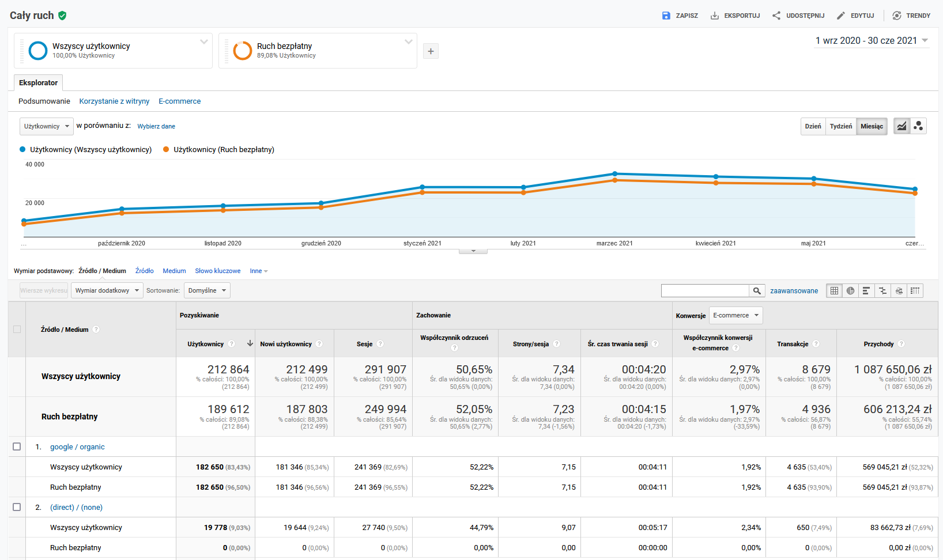Click help icon next to Użytkownicy column

coord(231,344)
